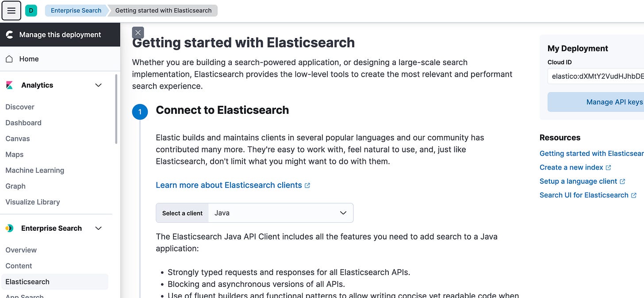The width and height of the screenshot is (644, 298).
Task: Click Getting started with Elasticsearch breadcrumb
Action: click(163, 11)
